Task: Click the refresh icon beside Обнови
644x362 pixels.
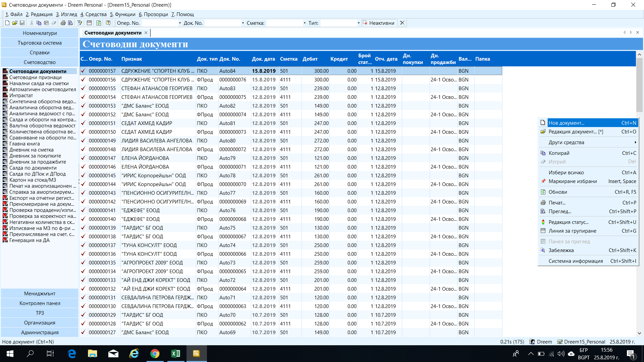Action: [x=543, y=192]
